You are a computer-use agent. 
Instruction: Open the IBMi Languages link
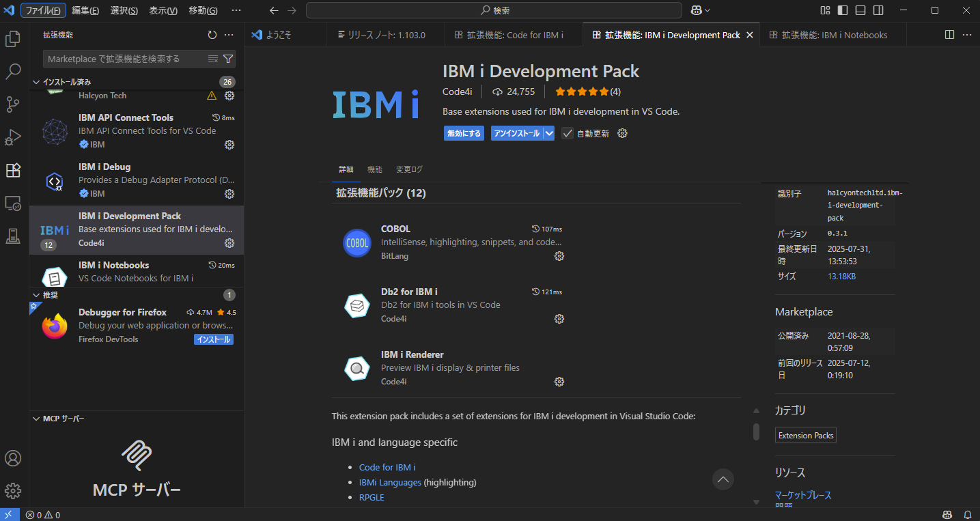pyautogui.click(x=390, y=482)
